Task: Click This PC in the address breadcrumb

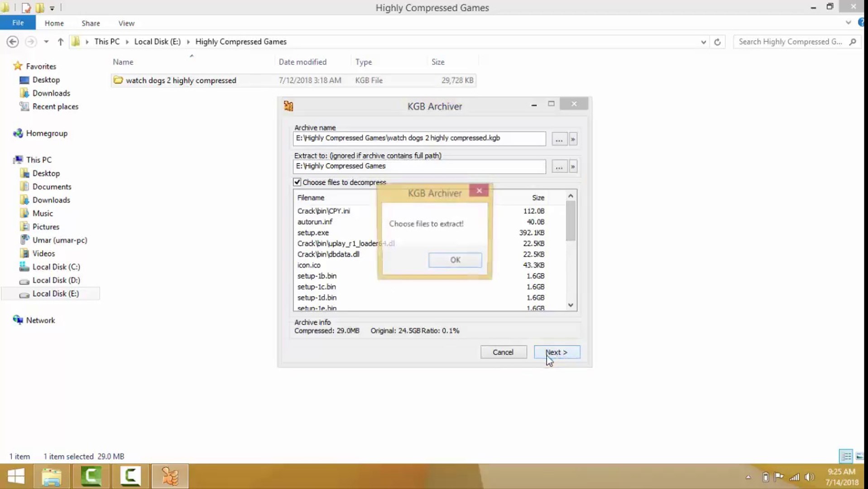Action: 107,42
